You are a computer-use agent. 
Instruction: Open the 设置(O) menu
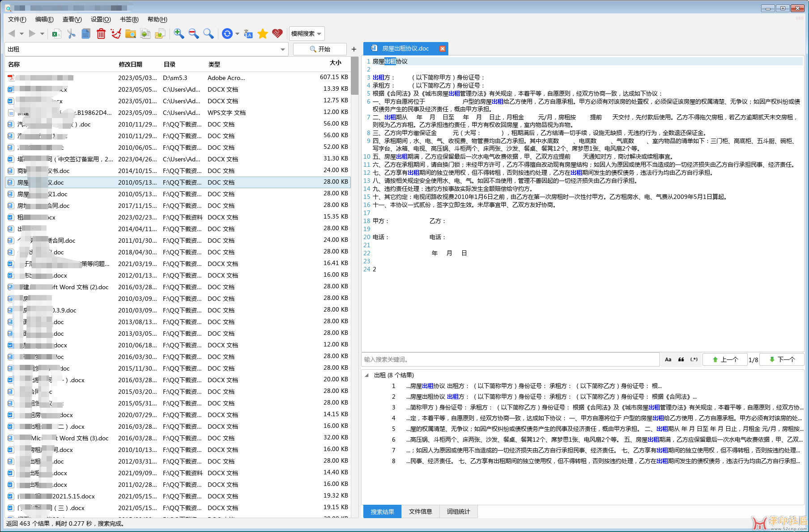[x=101, y=19]
